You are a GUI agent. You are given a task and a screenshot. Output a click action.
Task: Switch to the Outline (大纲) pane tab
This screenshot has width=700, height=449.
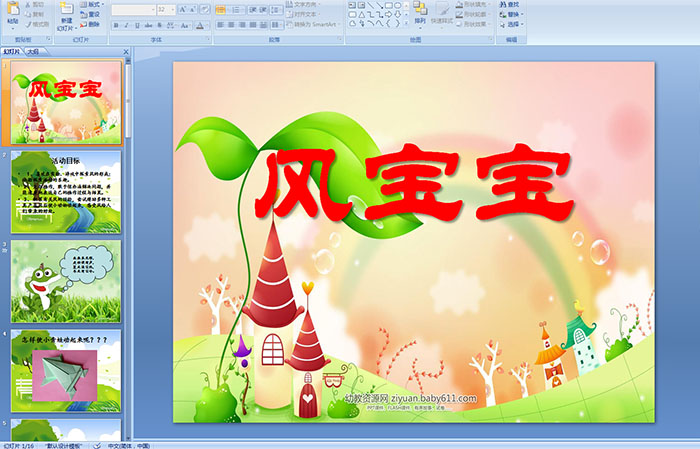coord(33,51)
